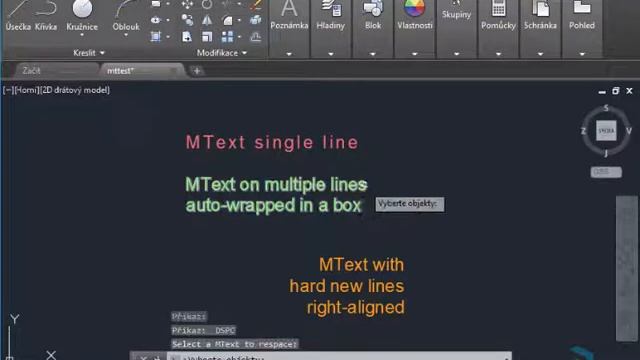Select the "hard new lines" orange text object

click(347, 286)
